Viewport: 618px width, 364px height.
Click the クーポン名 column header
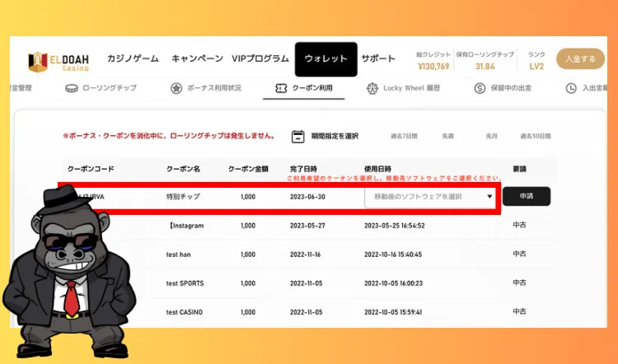pos(183,169)
